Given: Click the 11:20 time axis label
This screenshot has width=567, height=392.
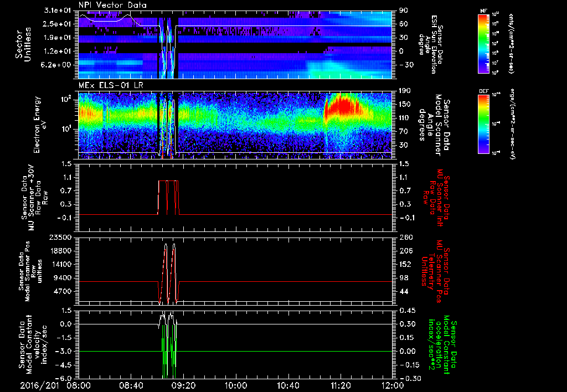Looking at the screenshot, I should click(341, 385).
